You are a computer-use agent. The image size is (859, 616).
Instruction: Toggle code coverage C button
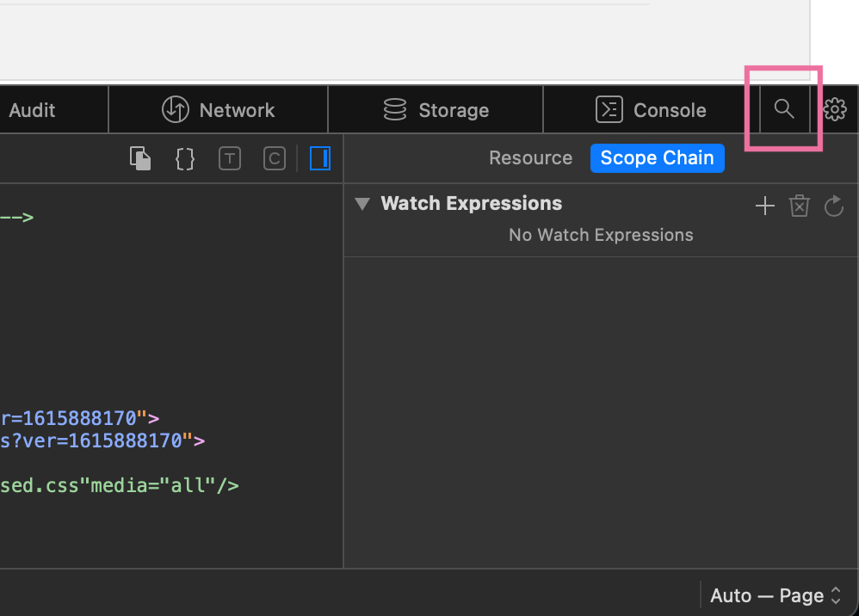coord(274,158)
